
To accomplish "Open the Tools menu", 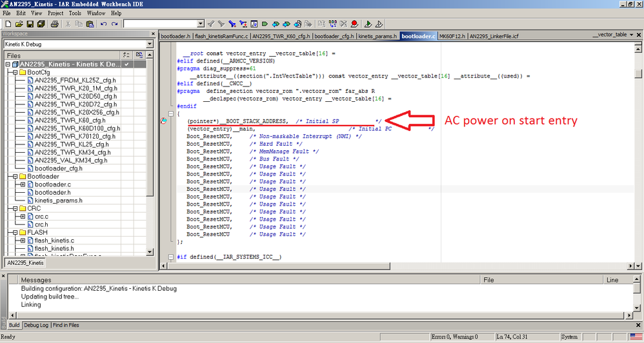I will (x=75, y=13).
